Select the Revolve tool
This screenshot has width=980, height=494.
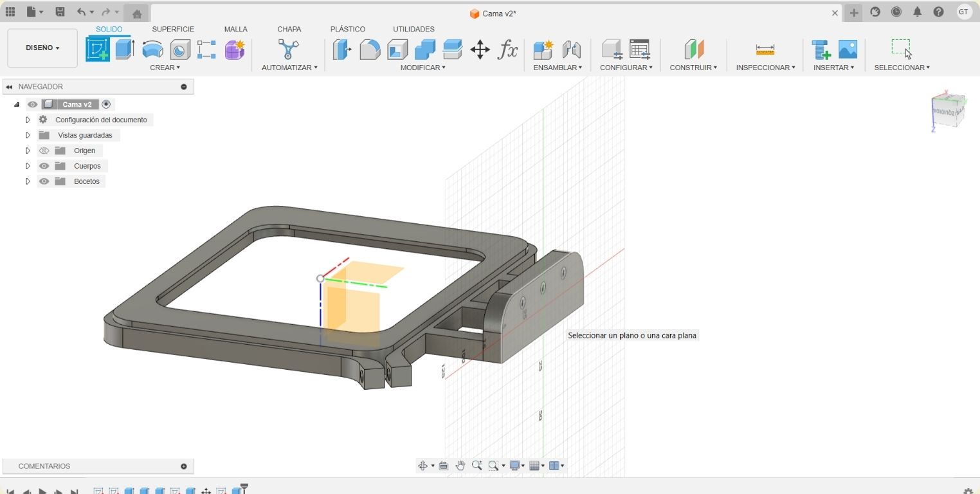[152, 50]
